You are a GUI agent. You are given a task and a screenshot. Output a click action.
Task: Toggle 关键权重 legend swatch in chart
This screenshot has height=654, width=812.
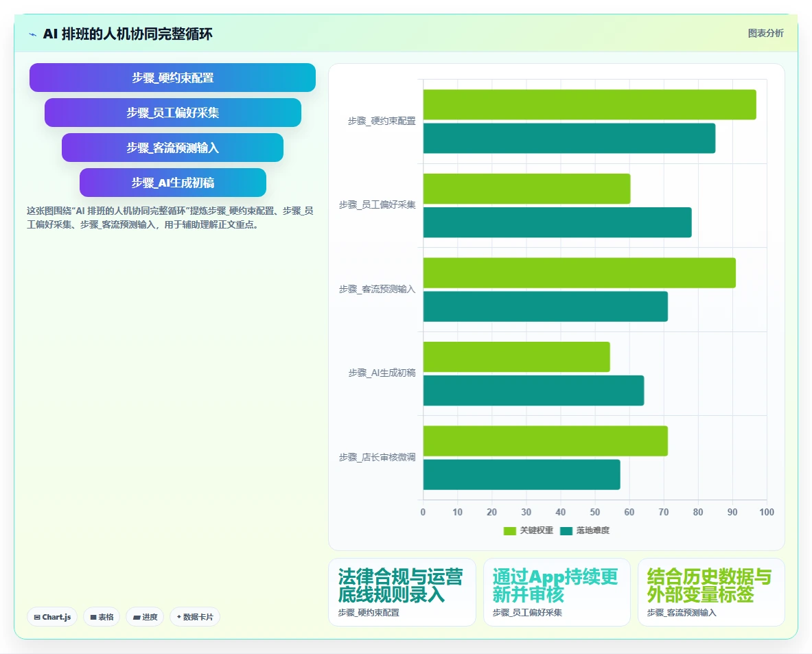click(x=509, y=530)
